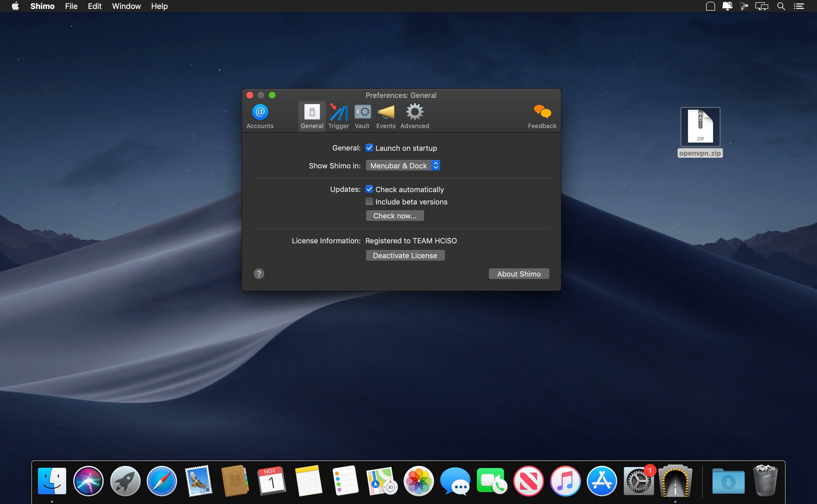Open the File menu
Image resolution: width=817 pixels, height=504 pixels.
(x=71, y=6)
